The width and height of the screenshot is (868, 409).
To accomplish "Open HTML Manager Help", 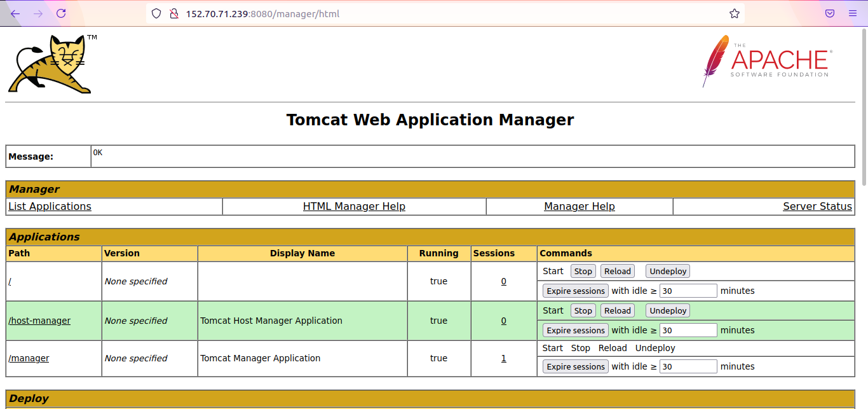I will 354,206.
